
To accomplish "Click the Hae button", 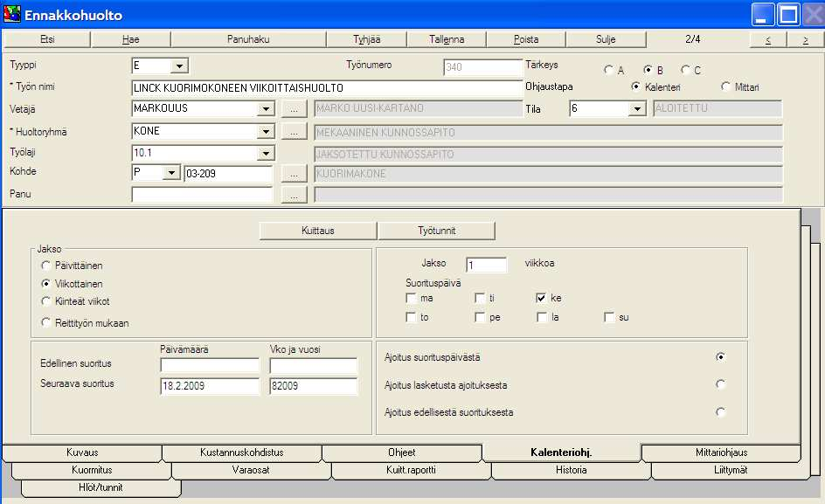I will (130, 39).
